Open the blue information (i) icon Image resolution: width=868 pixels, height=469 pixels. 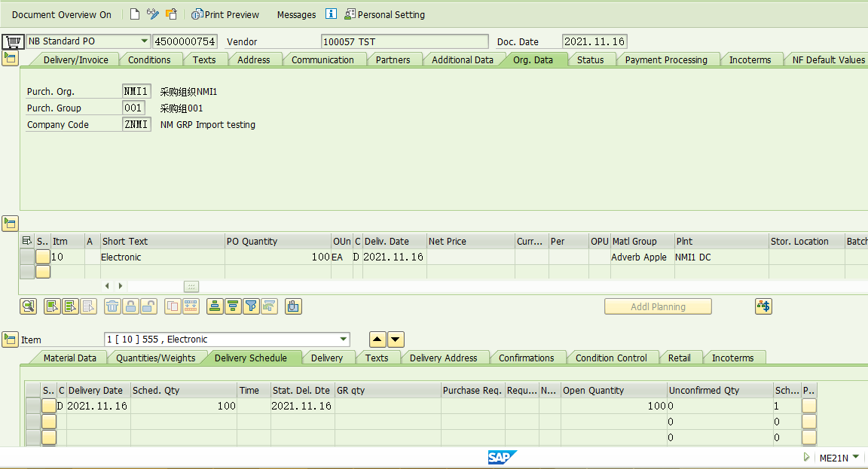click(331, 14)
